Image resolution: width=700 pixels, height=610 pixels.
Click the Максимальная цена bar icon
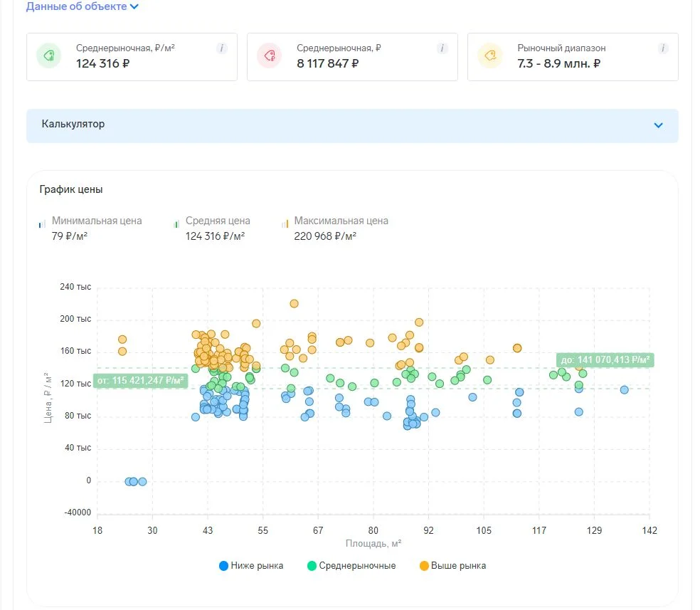pyautogui.click(x=285, y=224)
